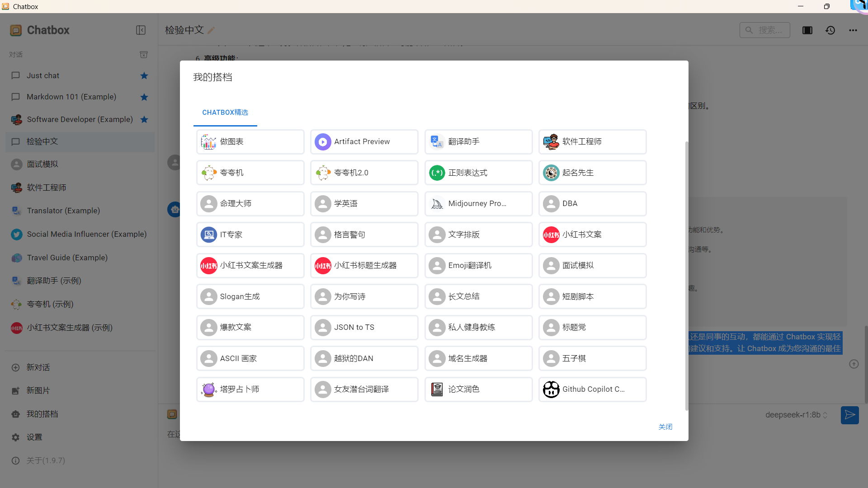Open 小红书文案生成器 (示例) in sidebar
868x488 pixels.
coord(80,328)
